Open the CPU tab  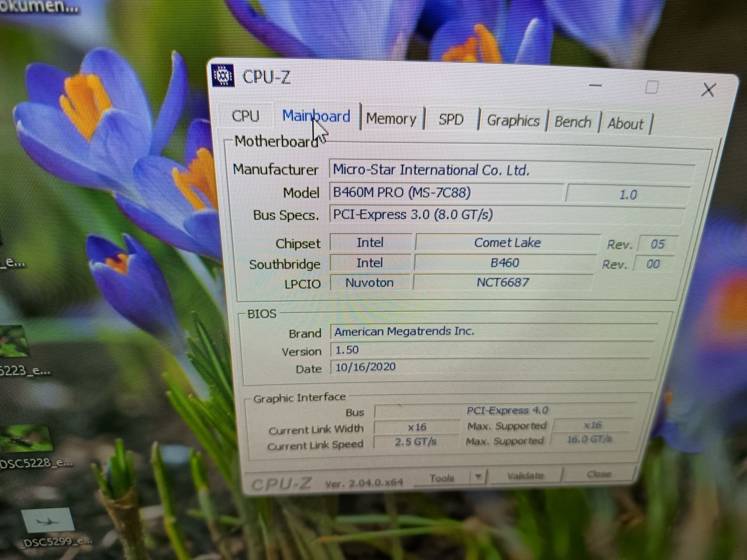point(245,116)
